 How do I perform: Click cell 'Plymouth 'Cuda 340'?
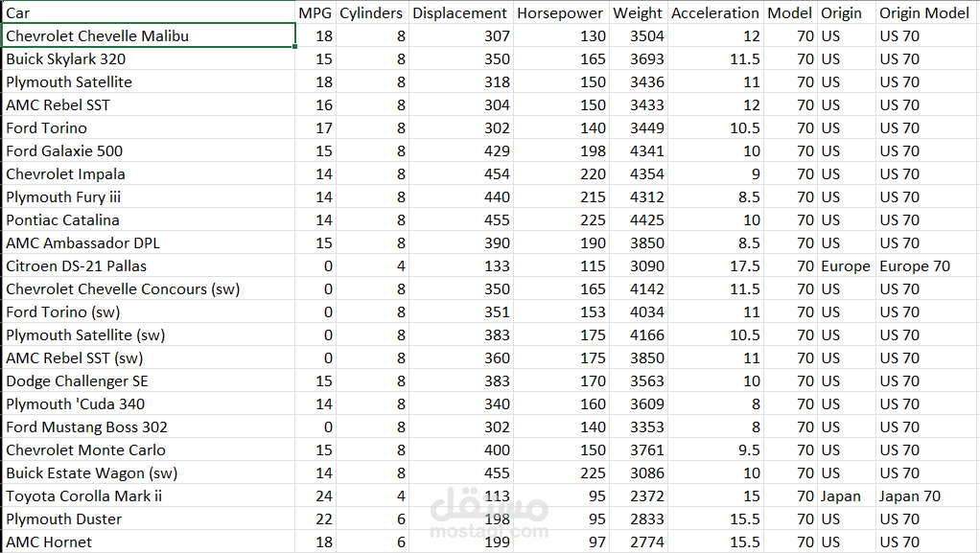click(x=149, y=403)
